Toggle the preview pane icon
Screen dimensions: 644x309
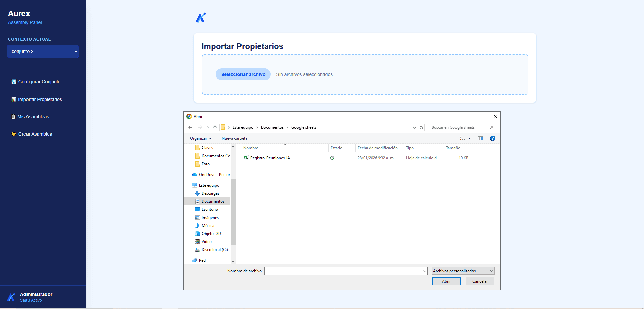[x=481, y=138]
